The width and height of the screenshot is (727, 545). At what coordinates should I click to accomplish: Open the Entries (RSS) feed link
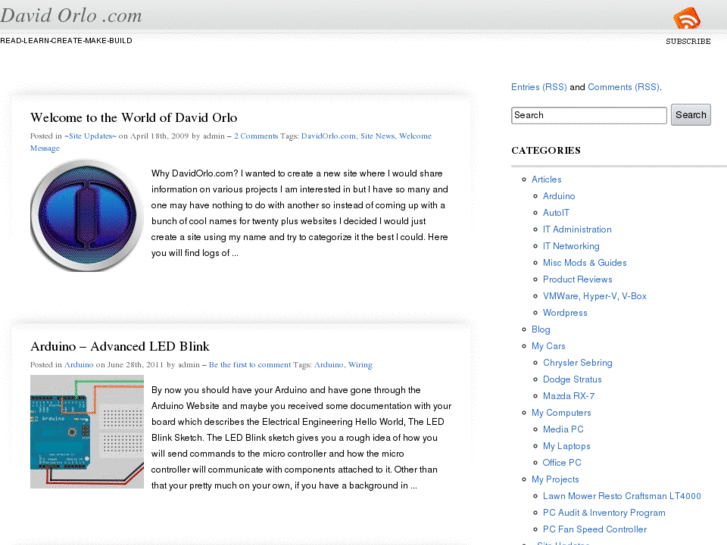click(539, 87)
